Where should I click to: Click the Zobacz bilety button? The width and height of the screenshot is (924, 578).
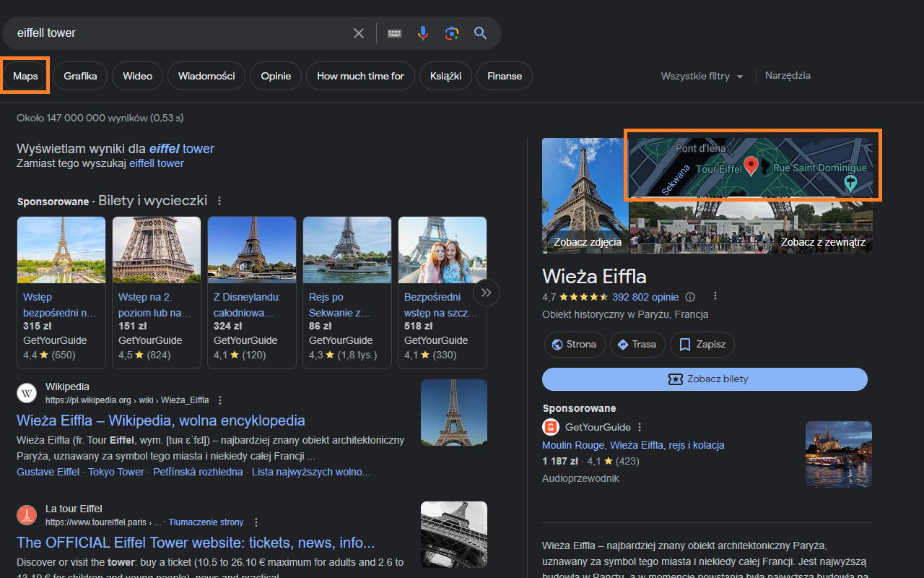[705, 379]
